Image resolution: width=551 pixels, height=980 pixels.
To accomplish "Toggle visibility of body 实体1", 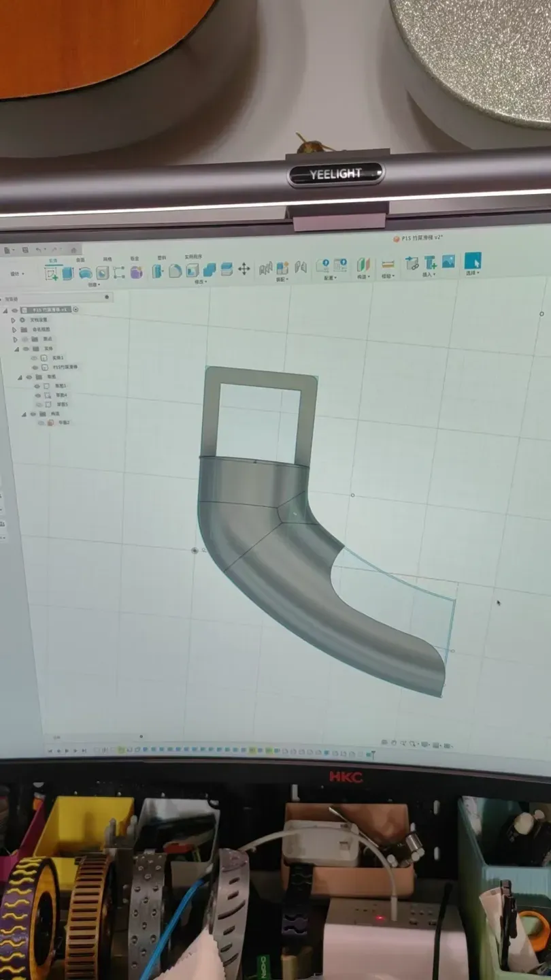I will coord(34,358).
